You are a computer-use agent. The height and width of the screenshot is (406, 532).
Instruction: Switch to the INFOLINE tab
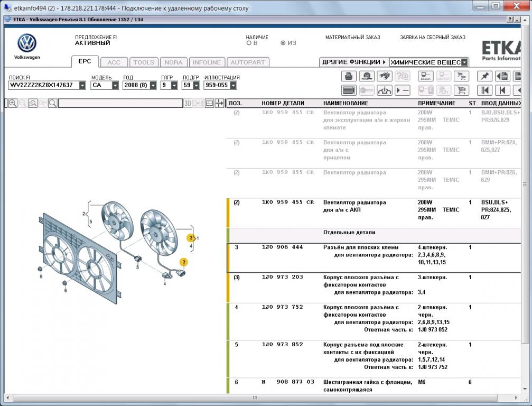(207, 62)
